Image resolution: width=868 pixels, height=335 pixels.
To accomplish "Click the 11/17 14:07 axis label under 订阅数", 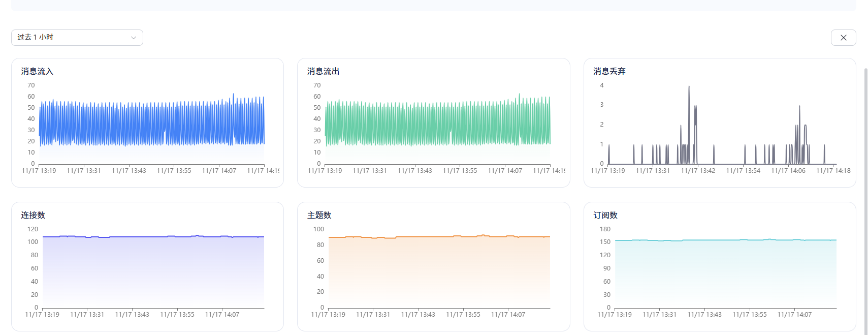I will click(794, 315).
